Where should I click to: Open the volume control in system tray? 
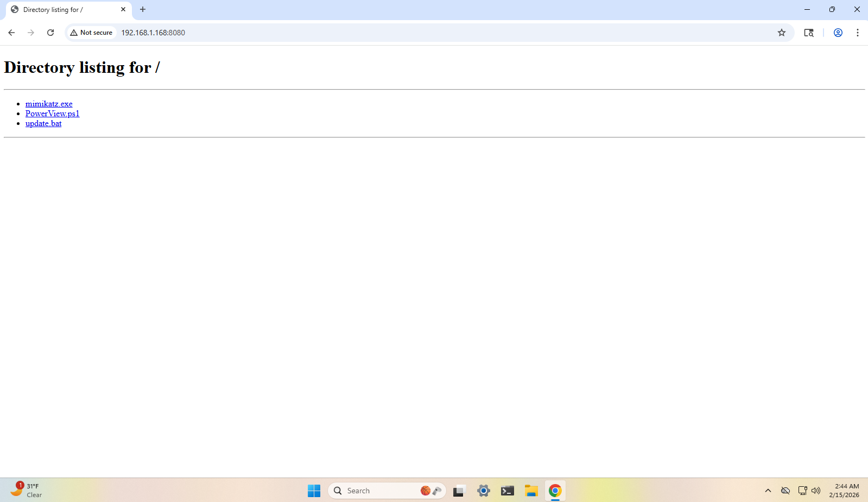tap(815, 491)
